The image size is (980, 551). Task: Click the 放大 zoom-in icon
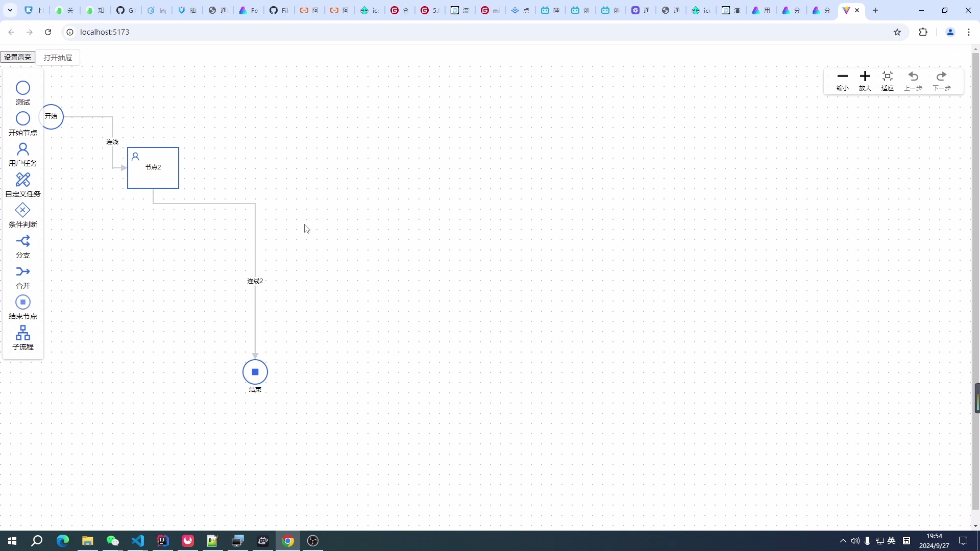tap(865, 76)
